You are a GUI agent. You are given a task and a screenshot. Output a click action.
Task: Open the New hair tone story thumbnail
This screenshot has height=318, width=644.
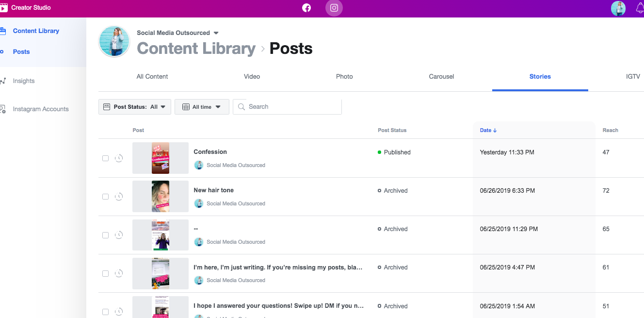[x=161, y=196]
